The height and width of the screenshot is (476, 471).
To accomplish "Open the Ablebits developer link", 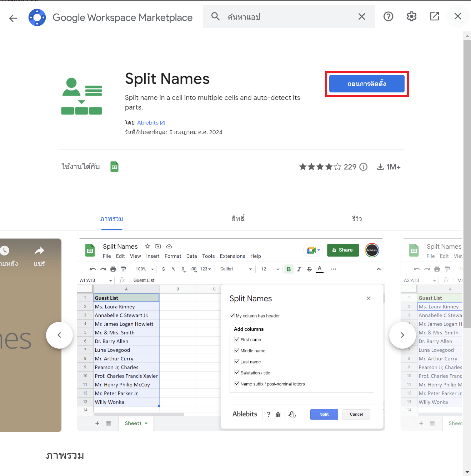I will (148, 123).
